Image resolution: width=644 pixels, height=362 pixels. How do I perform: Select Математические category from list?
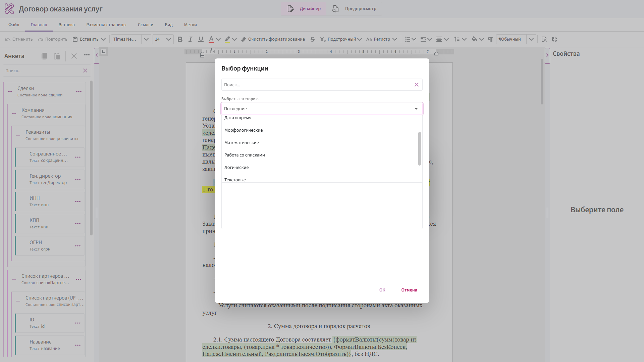[x=241, y=143]
